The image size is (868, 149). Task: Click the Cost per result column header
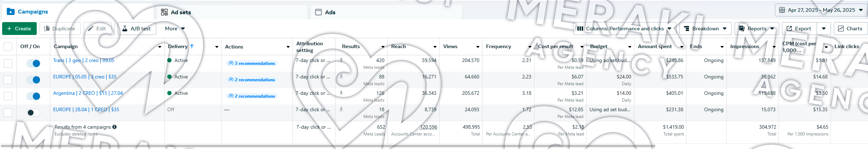[x=556, y=47]
